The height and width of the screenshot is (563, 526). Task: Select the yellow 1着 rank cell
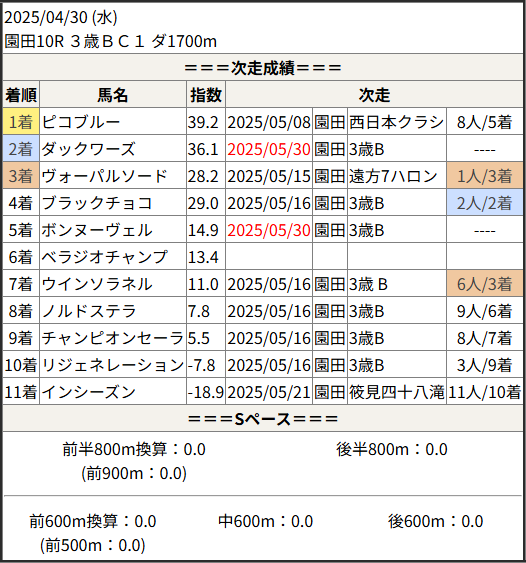tap(21, 122)
